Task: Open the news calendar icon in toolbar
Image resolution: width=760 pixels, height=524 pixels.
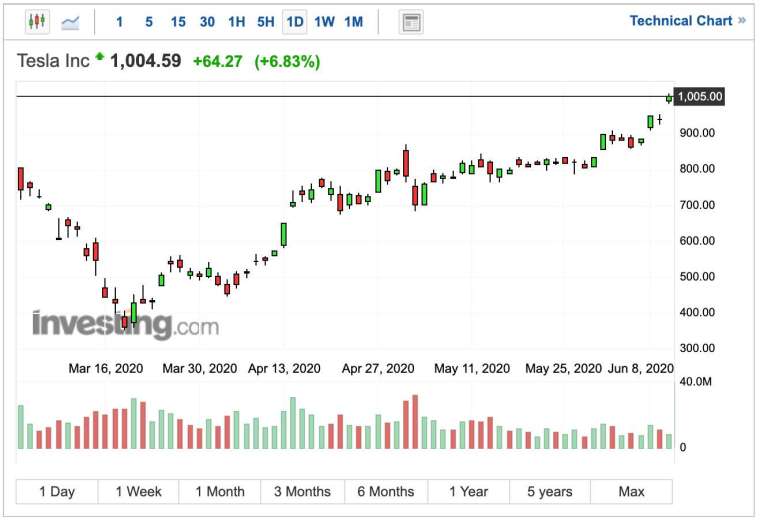Action: [411, 22]
